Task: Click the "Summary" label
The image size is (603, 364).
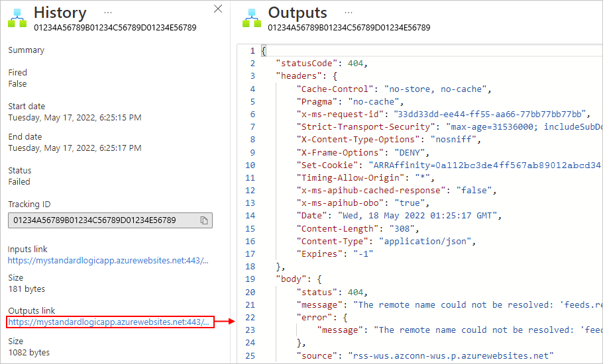Action: 26,50
